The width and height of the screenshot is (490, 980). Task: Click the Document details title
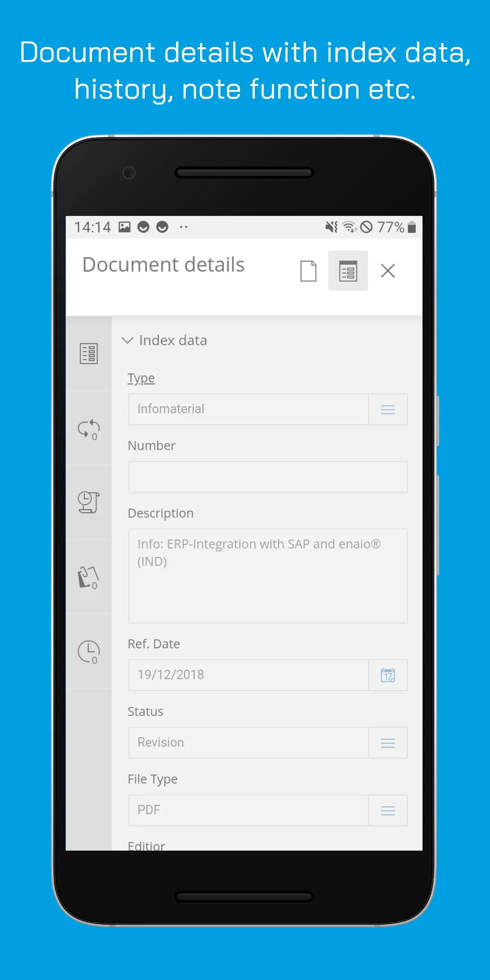(163, 264)
